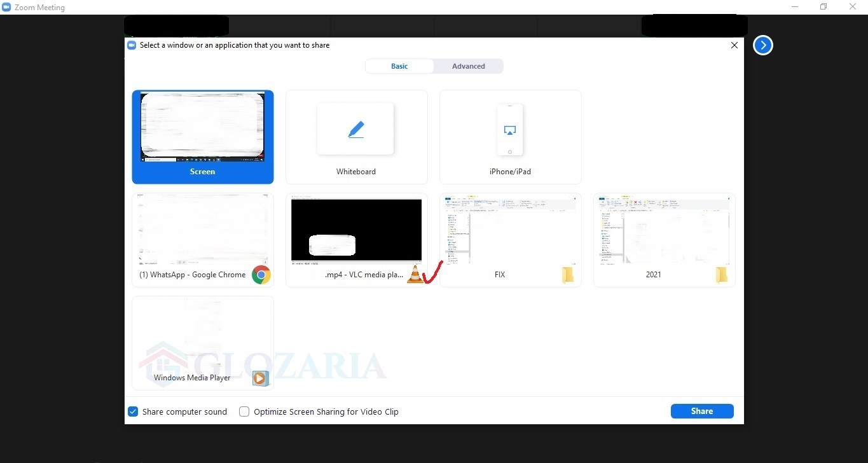This screenshot has width=868, height=463.
Task: Enable Optimize Screen Sharing for Video Clip
Action: pos(244,411)
